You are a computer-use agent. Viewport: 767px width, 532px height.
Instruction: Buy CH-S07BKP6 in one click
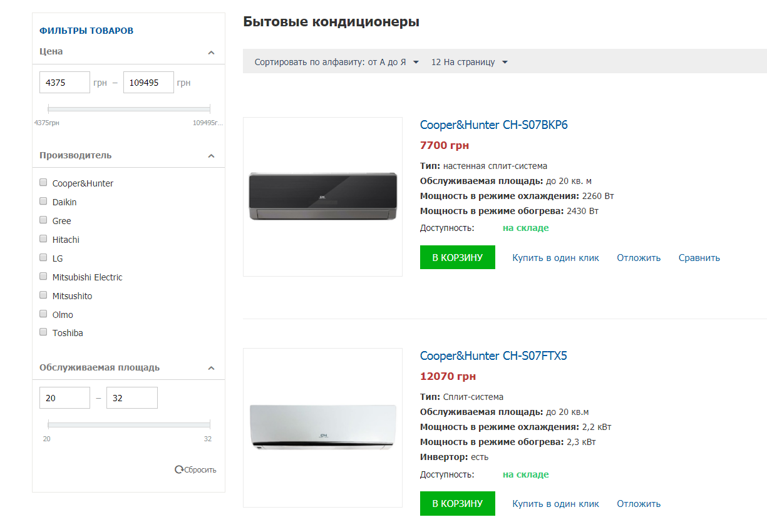pyautogui.click(x=555, y=258)
